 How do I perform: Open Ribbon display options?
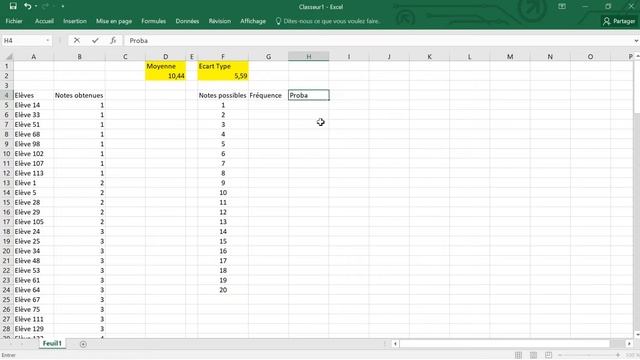(562, 7)
